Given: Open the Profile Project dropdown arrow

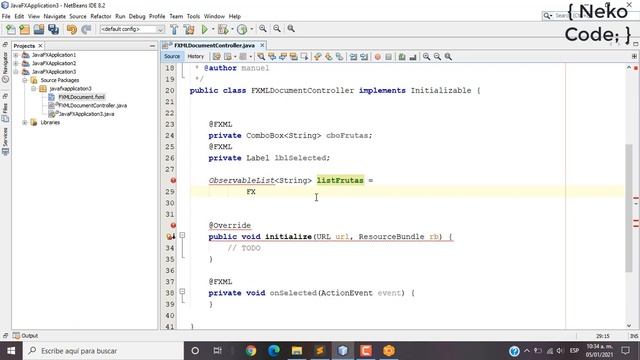Looking at the screenshot, I should pos(251,29).
